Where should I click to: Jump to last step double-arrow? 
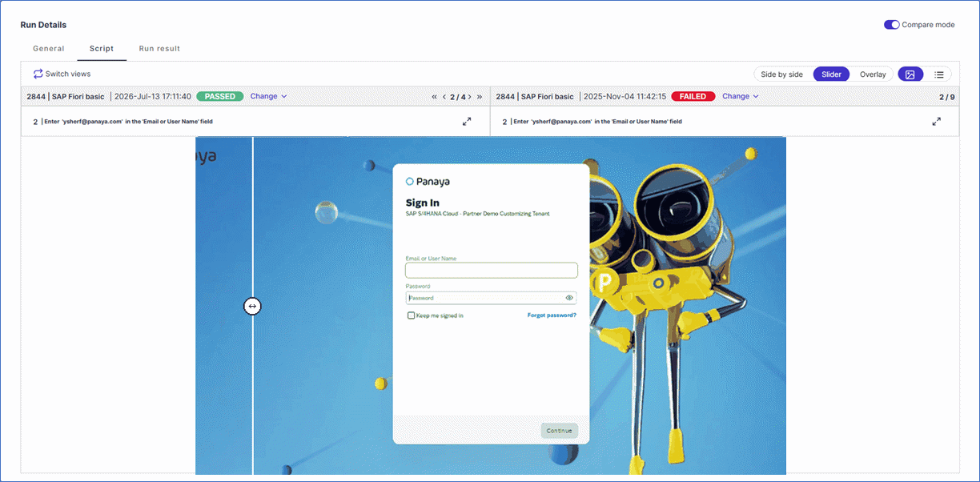point(480,97)
